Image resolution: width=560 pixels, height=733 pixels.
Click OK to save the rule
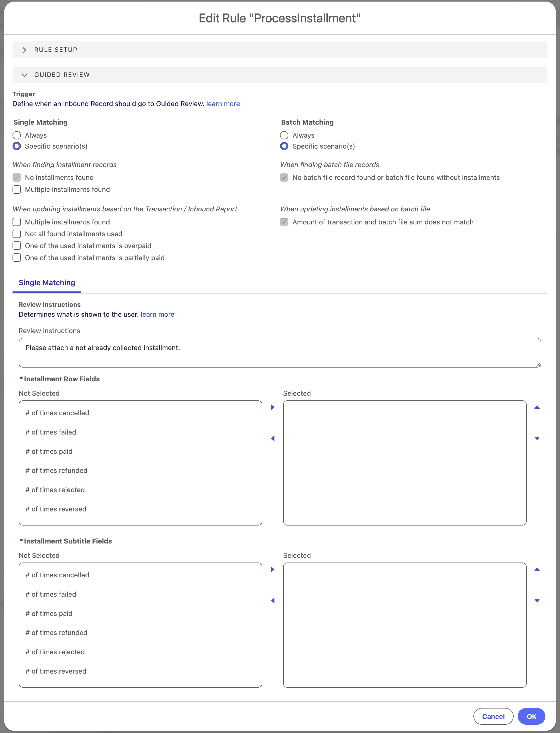531,716
